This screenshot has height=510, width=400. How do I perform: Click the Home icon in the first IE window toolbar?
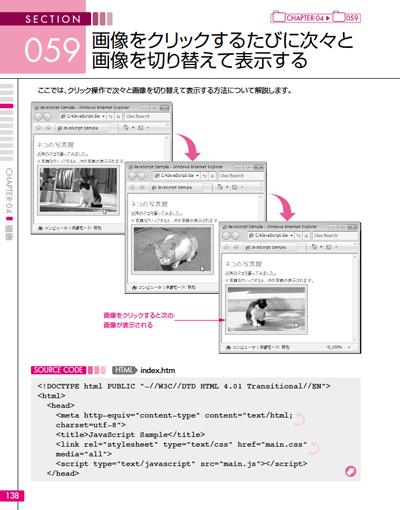point(126,128)
